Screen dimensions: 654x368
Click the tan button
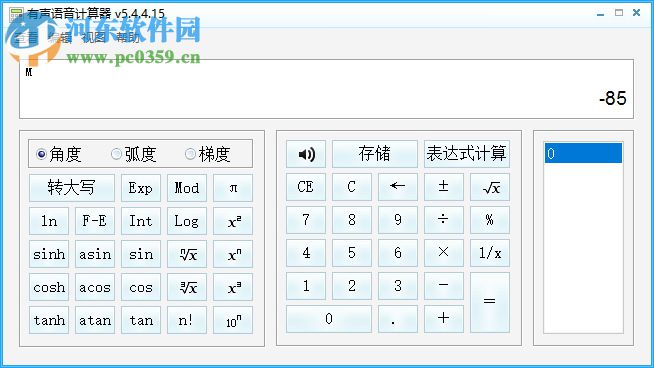pos(141,320)
